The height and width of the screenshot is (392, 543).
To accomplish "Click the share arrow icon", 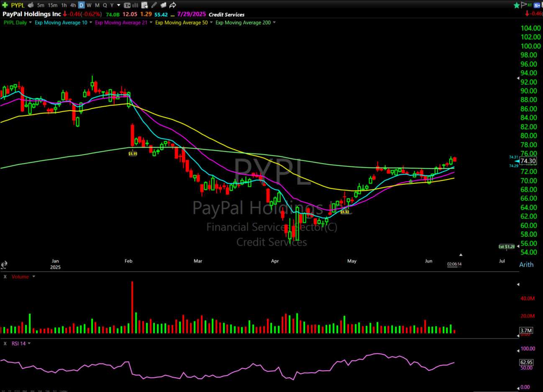I will point(172,5).
